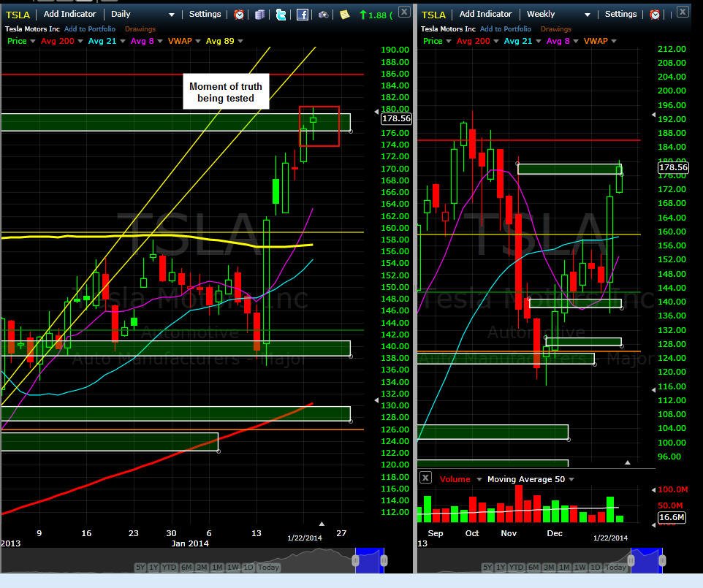
Task: Share the Daily chart via Facebook icon
Action: point(303,15)
